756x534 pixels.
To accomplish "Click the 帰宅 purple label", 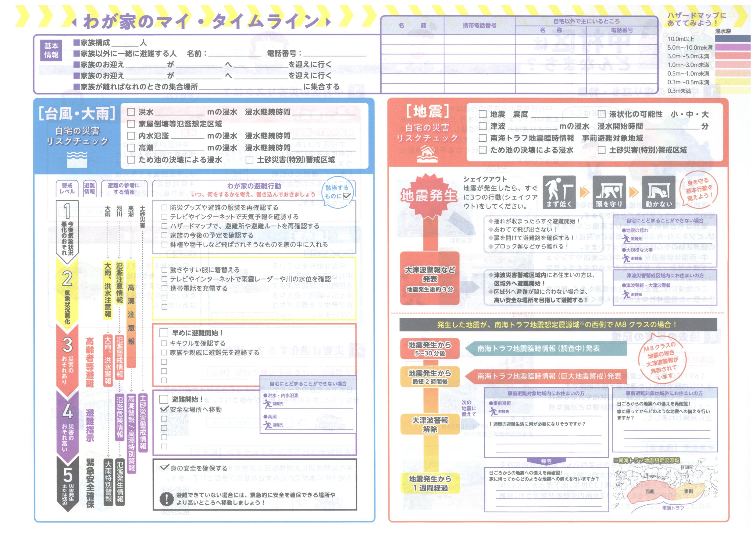I will click(x=546, y=461).
